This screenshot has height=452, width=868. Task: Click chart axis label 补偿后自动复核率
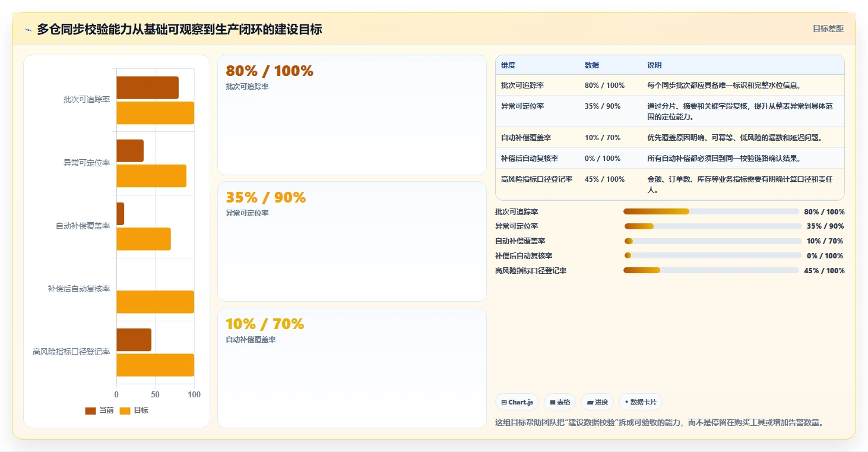point(79,289)
